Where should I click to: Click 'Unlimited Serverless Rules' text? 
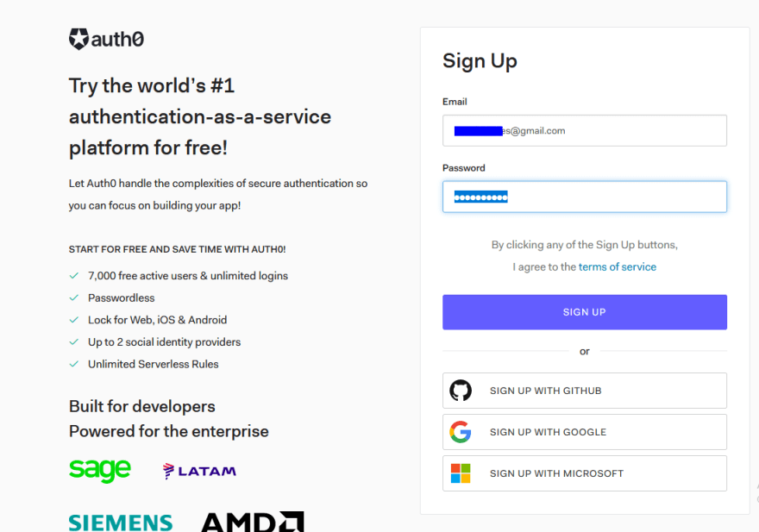click(153, 364)
